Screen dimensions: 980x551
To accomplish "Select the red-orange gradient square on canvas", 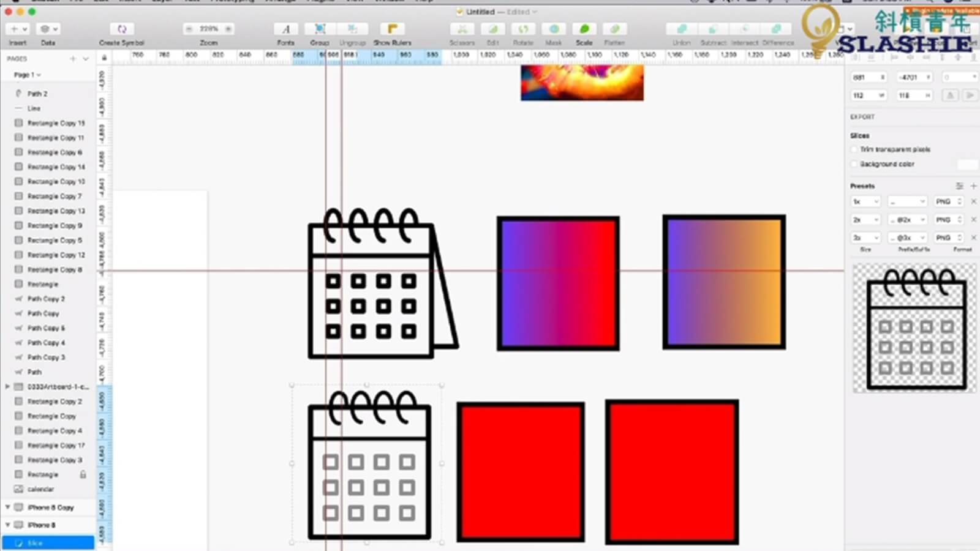I will [724, 282].
